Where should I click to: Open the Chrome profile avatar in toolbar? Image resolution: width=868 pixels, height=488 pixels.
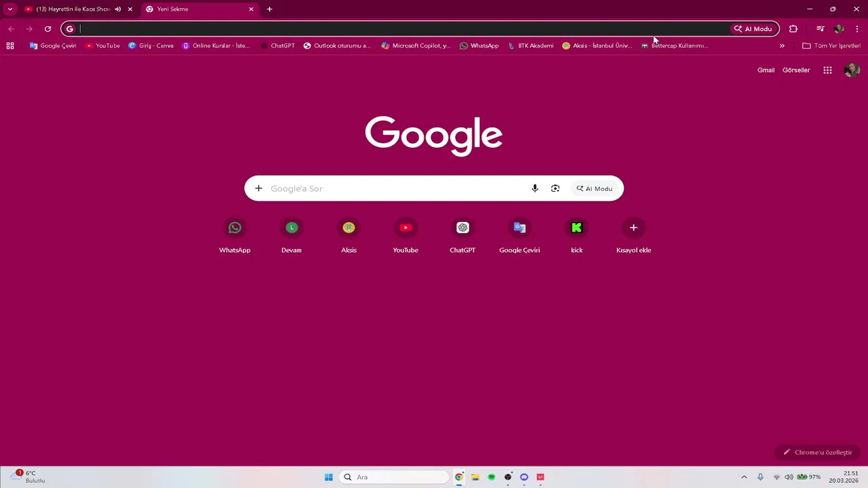[839, 28]
